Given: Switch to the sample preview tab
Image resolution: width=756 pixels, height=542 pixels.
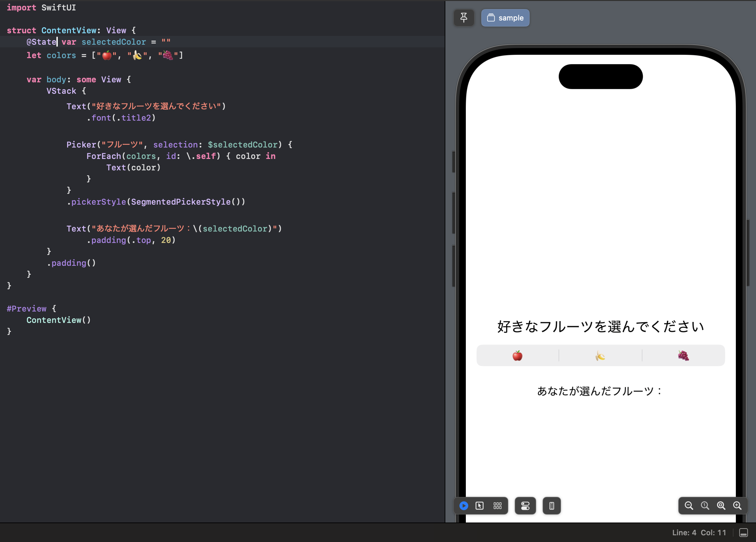Looking at the screenshot, I should [505, 17].
